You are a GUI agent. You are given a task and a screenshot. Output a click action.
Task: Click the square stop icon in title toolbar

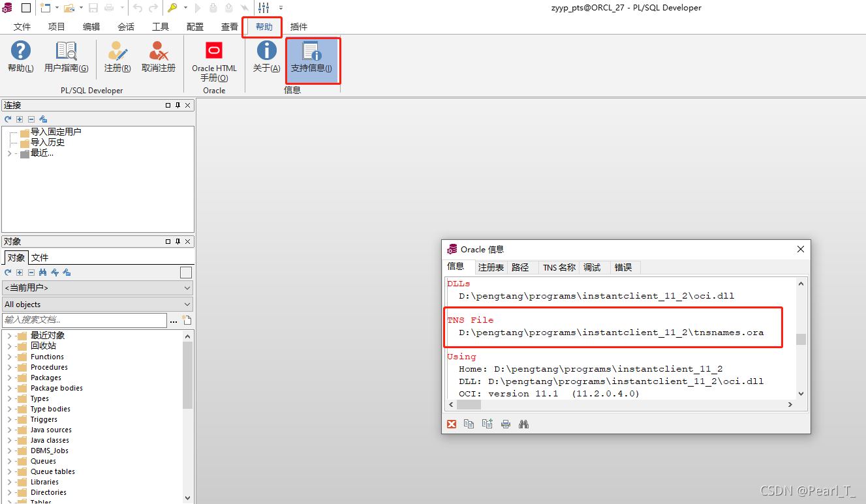[26, 8]
